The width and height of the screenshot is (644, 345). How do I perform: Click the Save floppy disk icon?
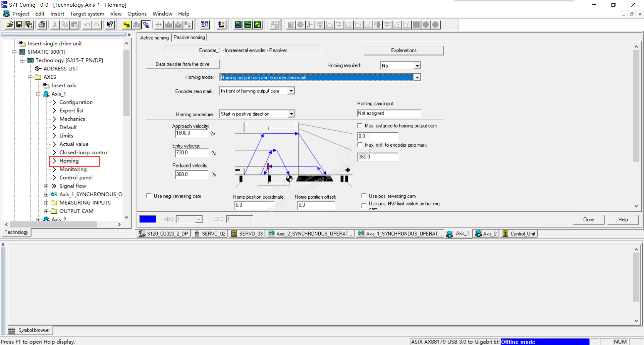[19, 24]
